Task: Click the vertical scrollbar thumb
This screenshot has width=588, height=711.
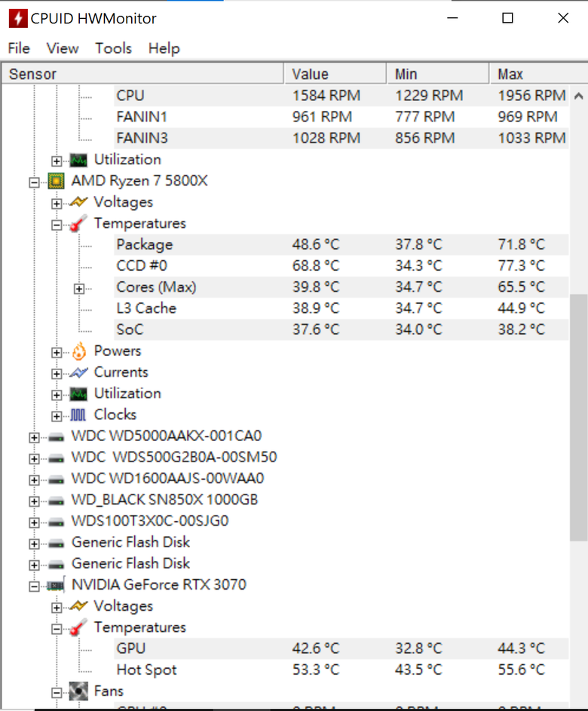Action: click(578, 417)
